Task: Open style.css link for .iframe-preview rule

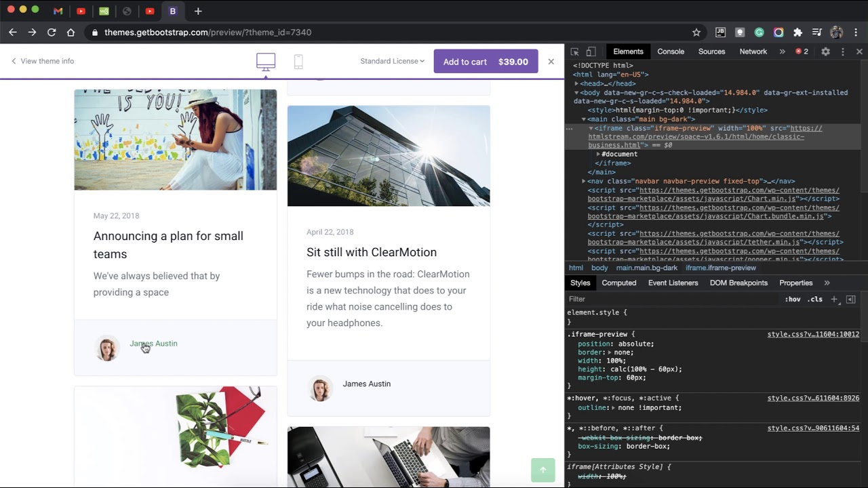Action: 813,334
